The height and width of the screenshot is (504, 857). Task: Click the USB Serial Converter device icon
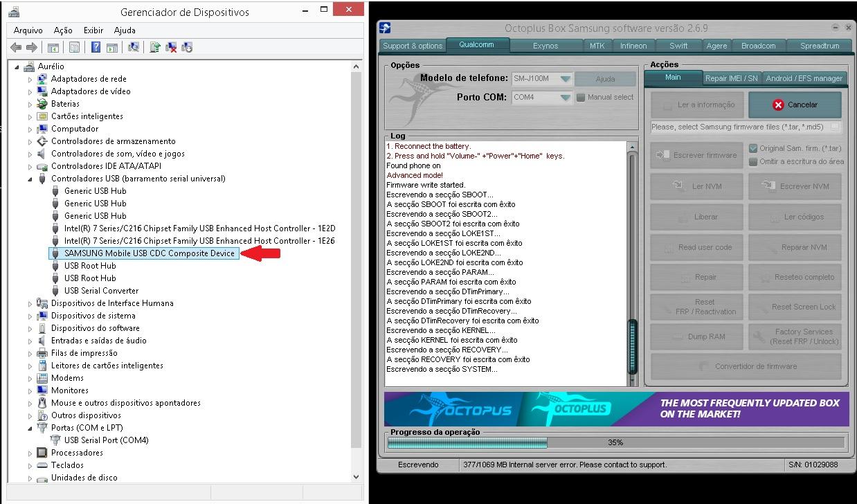coord(55,291)
